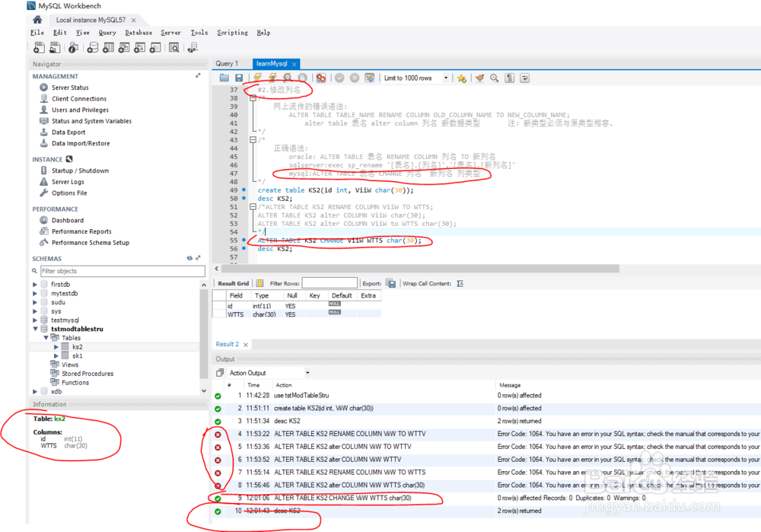The width and height of the screenshot is (761, 532).
Task: Toggle invisible characters paragraph icon
Action: (x=509, y=78)
